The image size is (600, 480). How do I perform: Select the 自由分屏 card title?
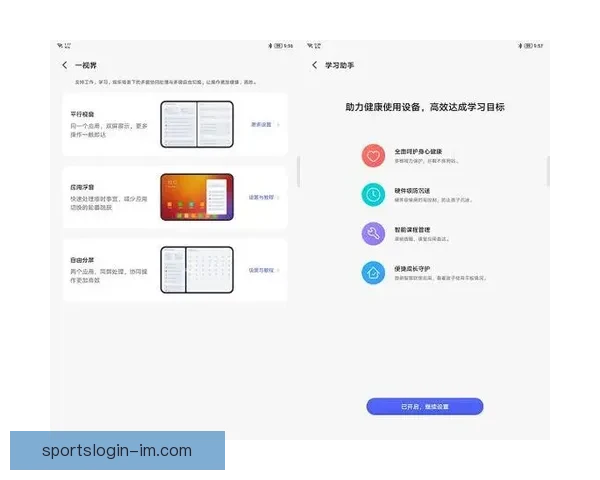82,260
